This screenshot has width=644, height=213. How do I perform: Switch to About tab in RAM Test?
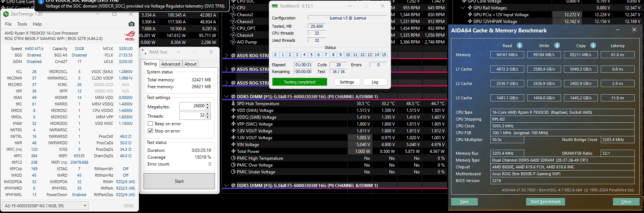[190, 64]
